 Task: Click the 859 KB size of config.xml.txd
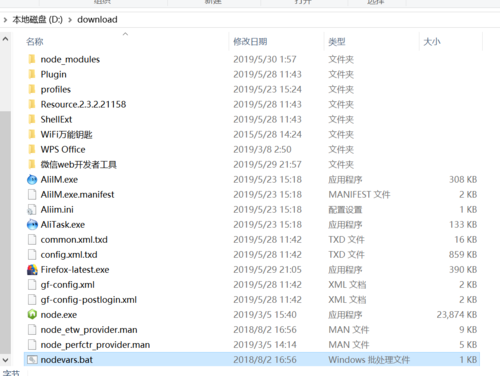point(463,254)
